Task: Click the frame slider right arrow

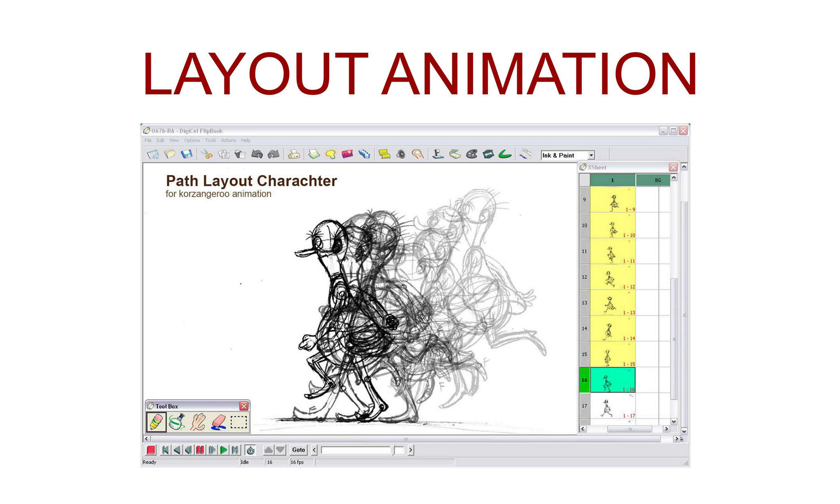Action: [x=411, y=450]
